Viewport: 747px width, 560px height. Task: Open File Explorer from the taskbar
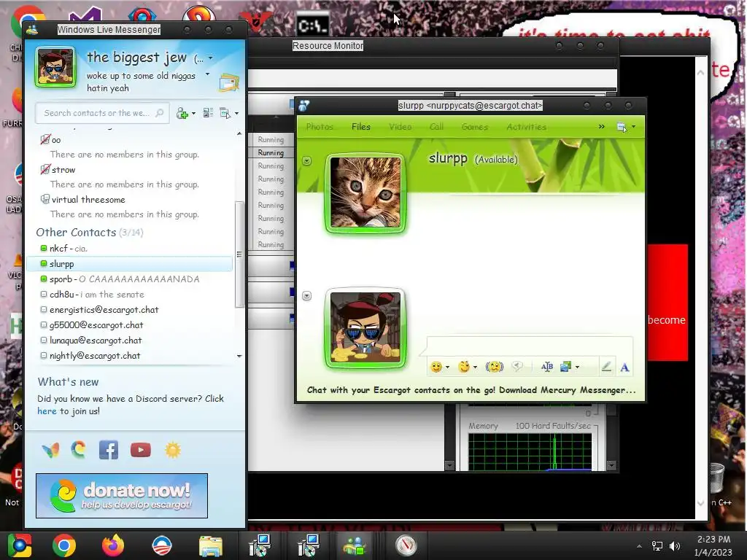coord(210,546)
